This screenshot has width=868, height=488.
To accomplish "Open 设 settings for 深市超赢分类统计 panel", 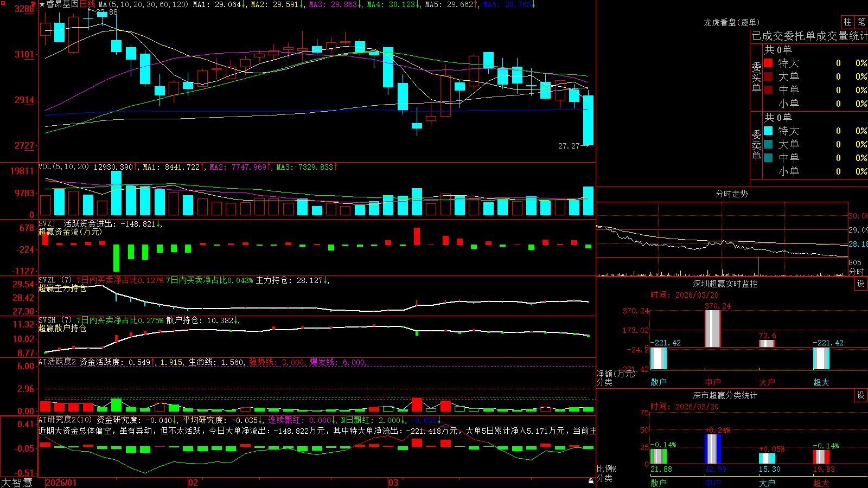I will click(x=861, y=395).
